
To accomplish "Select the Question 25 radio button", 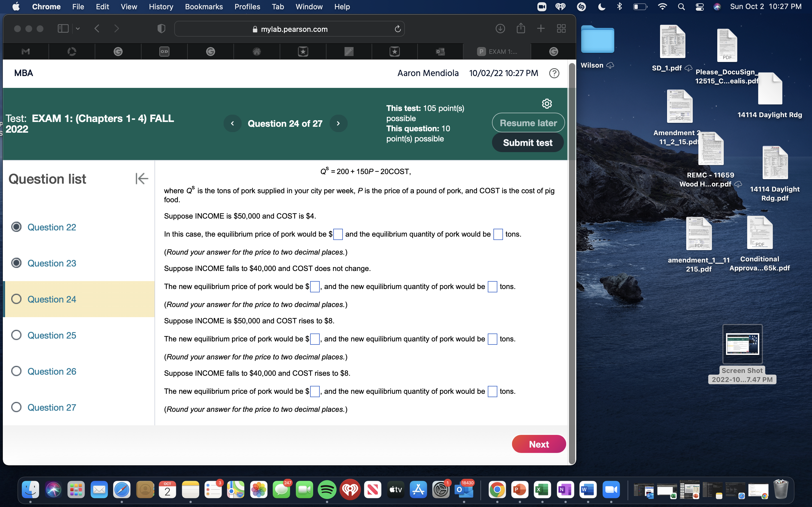I will [x=16, y=335].
